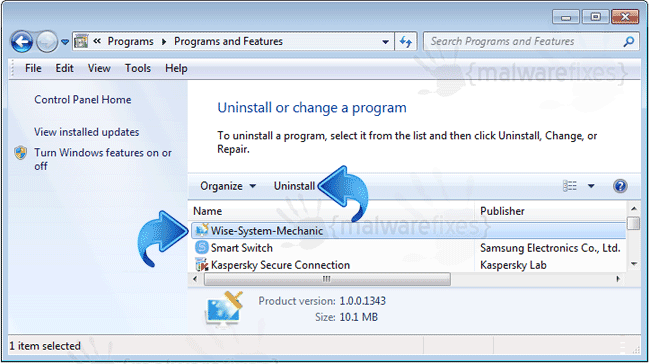Click the vertical scrollbar up arrow
The image size is (650, 364).
click(x=634, y=209)
